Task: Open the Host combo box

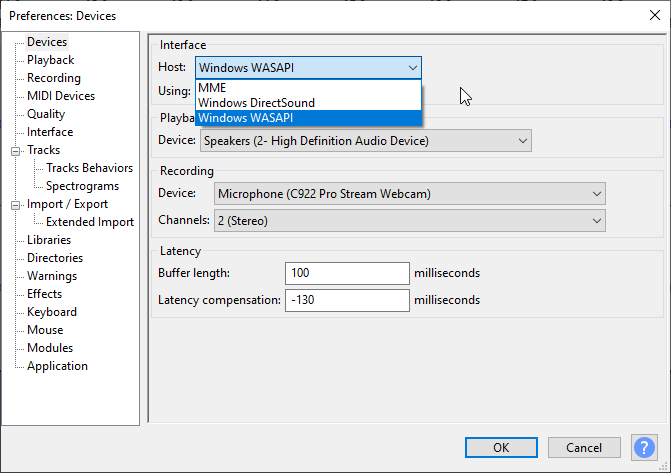Action: [x=307, y=68]
